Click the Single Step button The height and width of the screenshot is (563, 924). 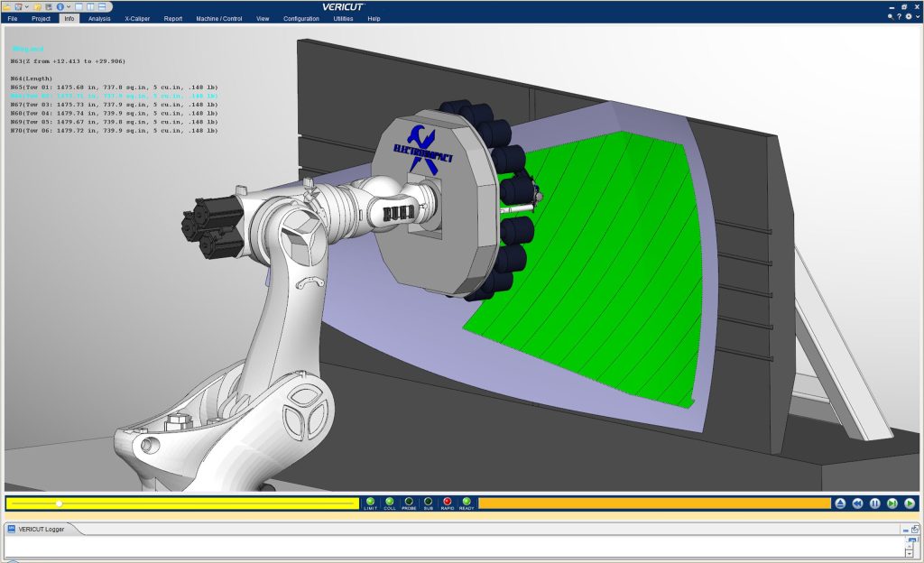tap(892, 503)
